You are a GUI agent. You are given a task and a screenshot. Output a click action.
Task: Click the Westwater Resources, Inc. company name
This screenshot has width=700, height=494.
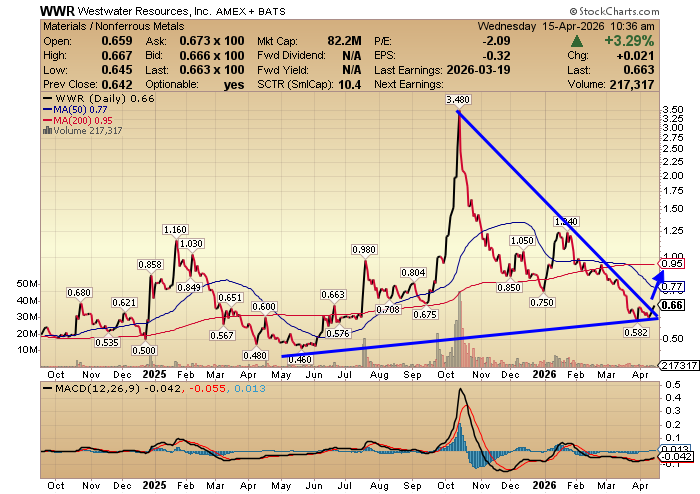(145, 11)
